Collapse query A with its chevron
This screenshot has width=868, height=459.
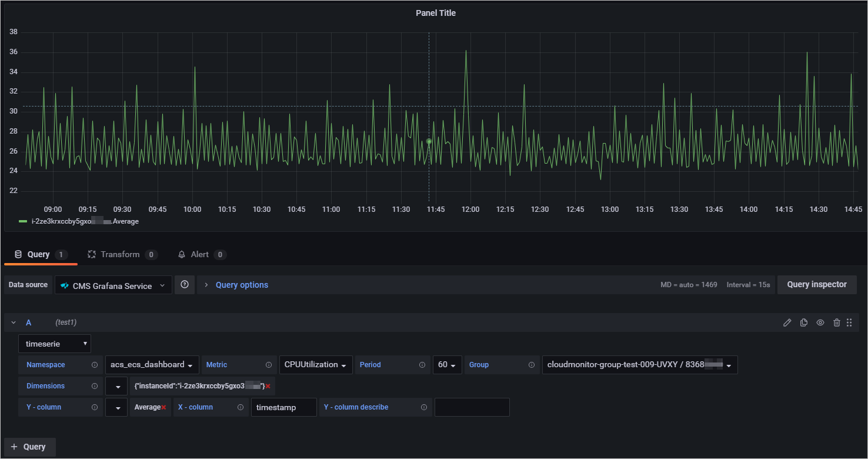tap(13, 322)
